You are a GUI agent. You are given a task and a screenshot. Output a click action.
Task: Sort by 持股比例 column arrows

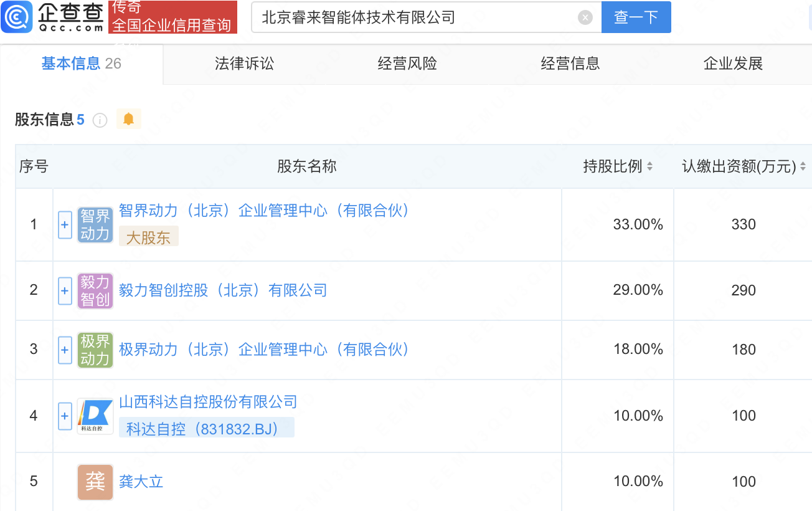click(649, 166)
